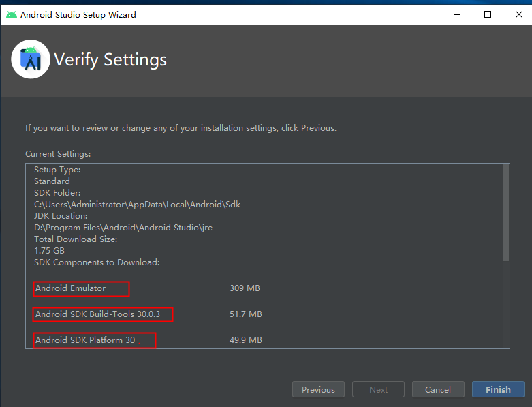The height and width of the screenshot is (407, 532).
Task: Select the 'Android Emulator' component text
Action: 71,288
